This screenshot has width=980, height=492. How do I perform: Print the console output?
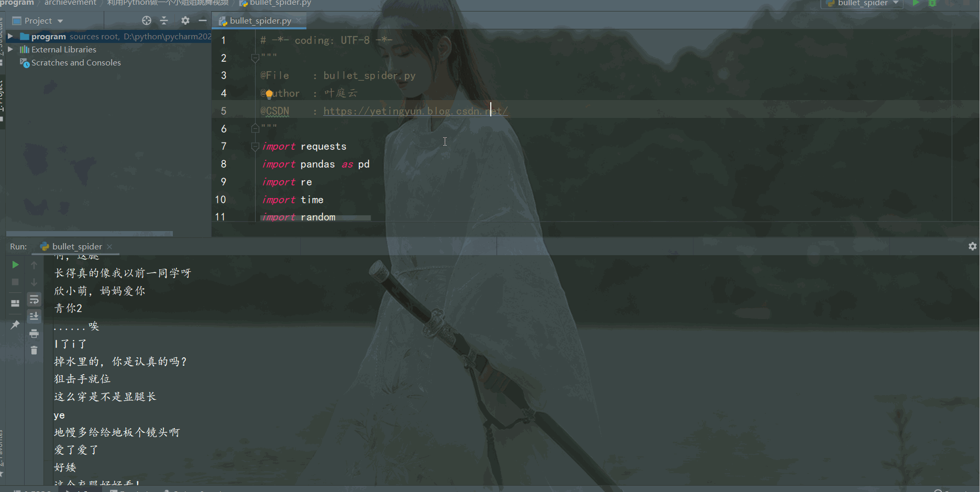pos(34,333)
